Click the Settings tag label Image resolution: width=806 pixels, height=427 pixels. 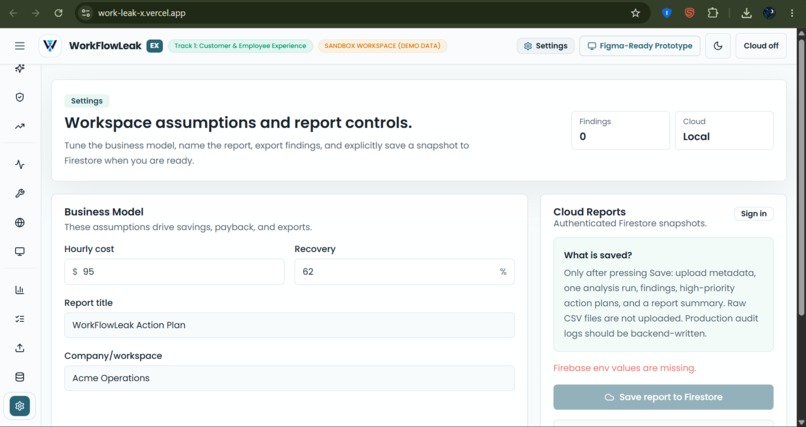87,101
